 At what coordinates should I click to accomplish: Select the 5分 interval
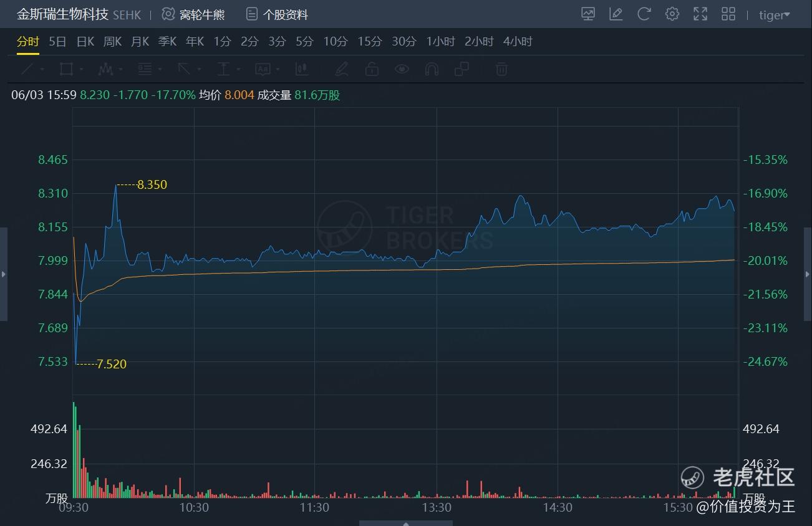click(304, 42)
